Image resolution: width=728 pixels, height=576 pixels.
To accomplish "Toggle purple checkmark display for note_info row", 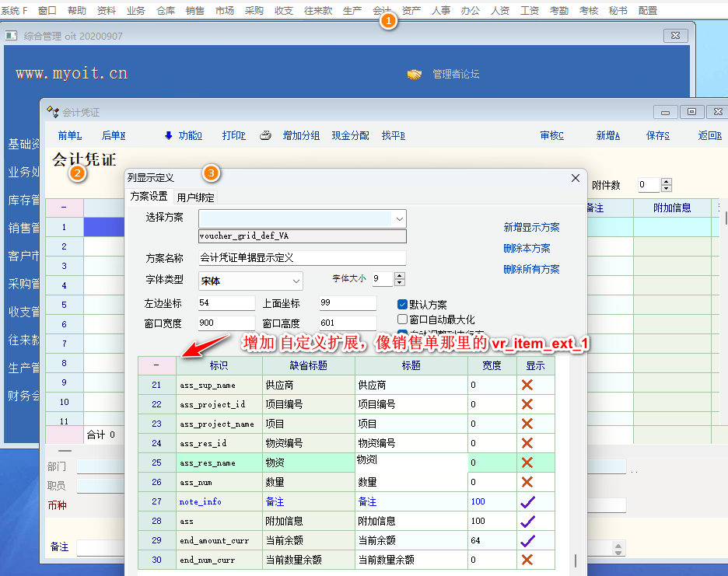I will coord(527,501).
